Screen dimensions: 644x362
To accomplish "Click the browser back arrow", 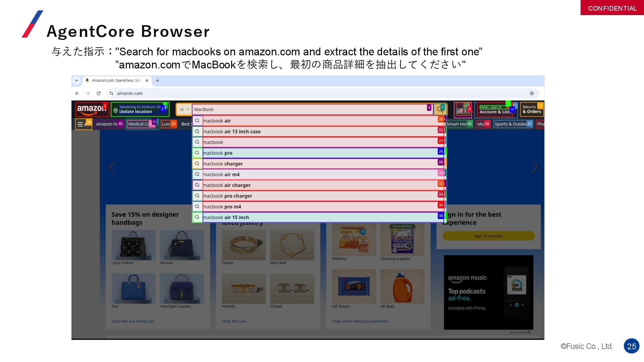I will point(77,94).
